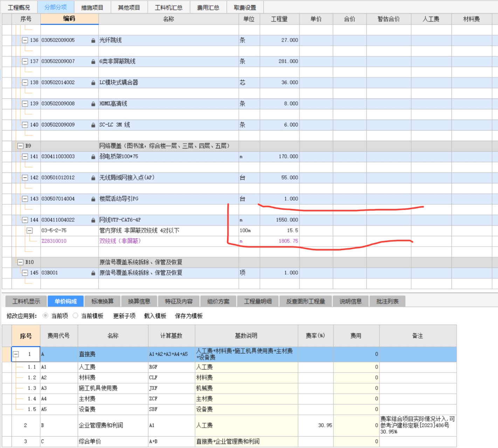This screenshot has width=498, height=448.
Task: Open the 费用汇总 tab
Action: pos(208,7)
